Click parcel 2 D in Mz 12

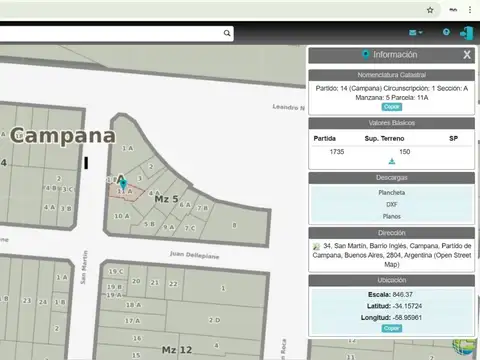[214, 320]
